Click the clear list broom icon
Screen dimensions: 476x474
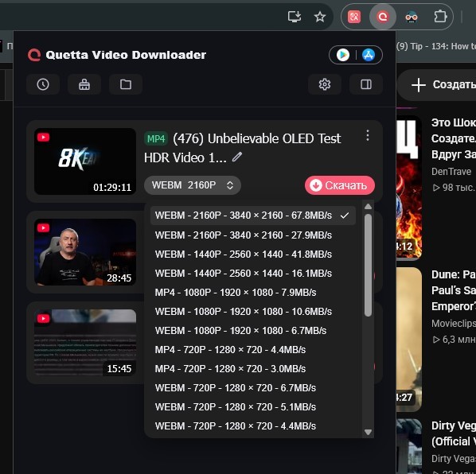tap(84, 84)
